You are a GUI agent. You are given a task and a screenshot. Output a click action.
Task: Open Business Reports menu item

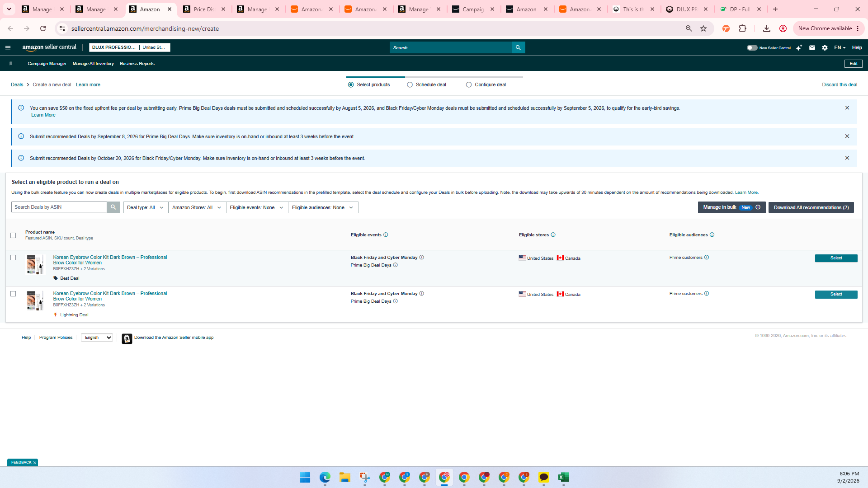point(137,64)
